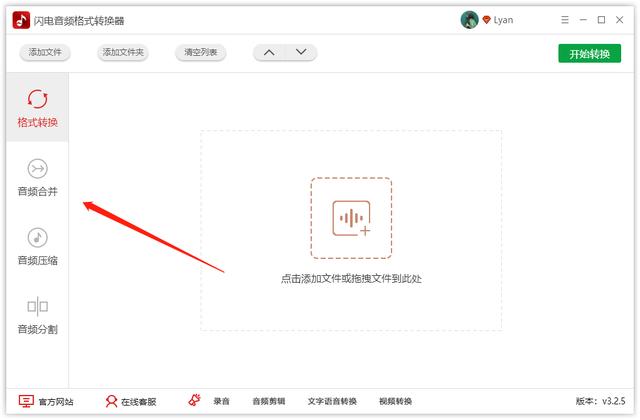Switch to the 音频压缩 tab
640x420 pixels.
(38, 246)
